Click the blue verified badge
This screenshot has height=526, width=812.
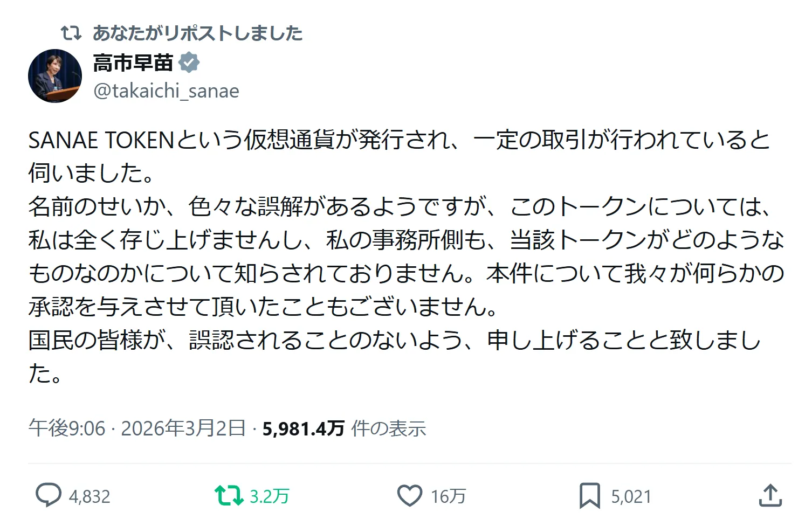point(189,63)
